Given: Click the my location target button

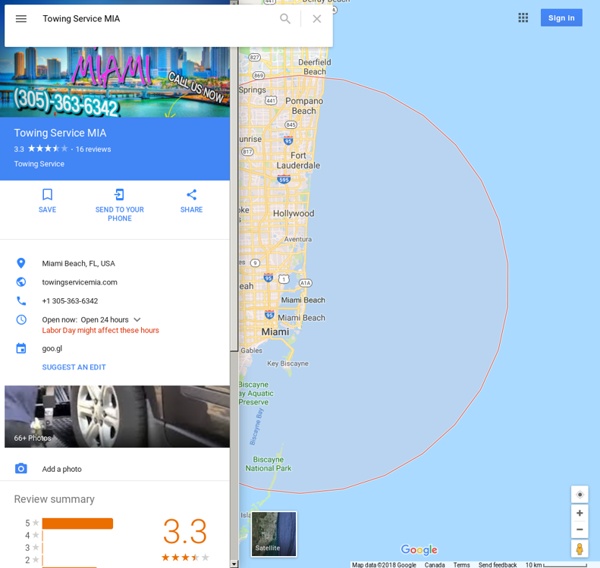Looking at the screenshot, I should [580, 495].
